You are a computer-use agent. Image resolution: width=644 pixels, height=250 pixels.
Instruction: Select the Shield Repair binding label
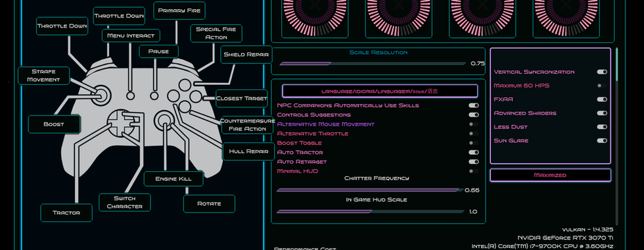[x=246, y=54]
